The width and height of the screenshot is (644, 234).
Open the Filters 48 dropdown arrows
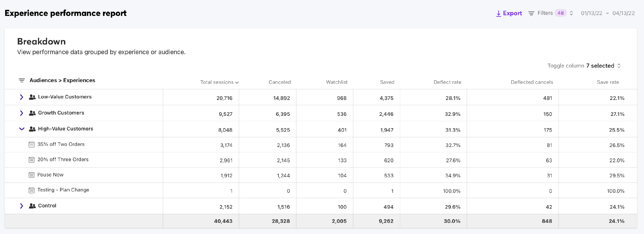[571, 13]
